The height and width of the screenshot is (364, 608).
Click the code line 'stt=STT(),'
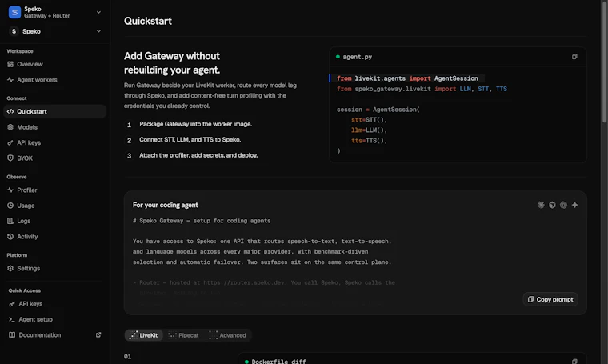[x=369, y=120]
